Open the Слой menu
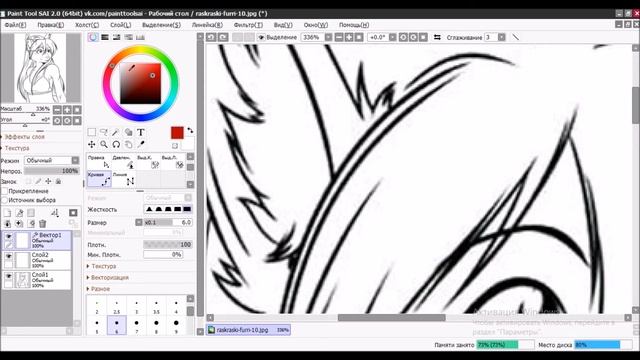640x360 pixels. [x=120, y=25]
